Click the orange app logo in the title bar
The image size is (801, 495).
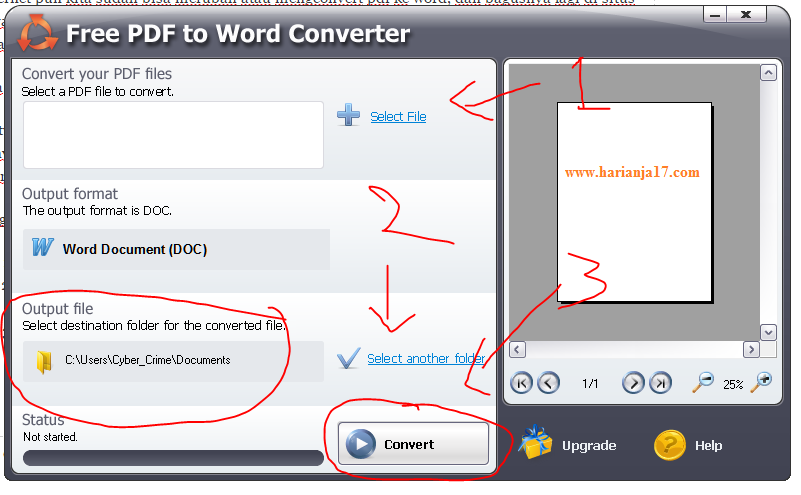tap(37, 33)
